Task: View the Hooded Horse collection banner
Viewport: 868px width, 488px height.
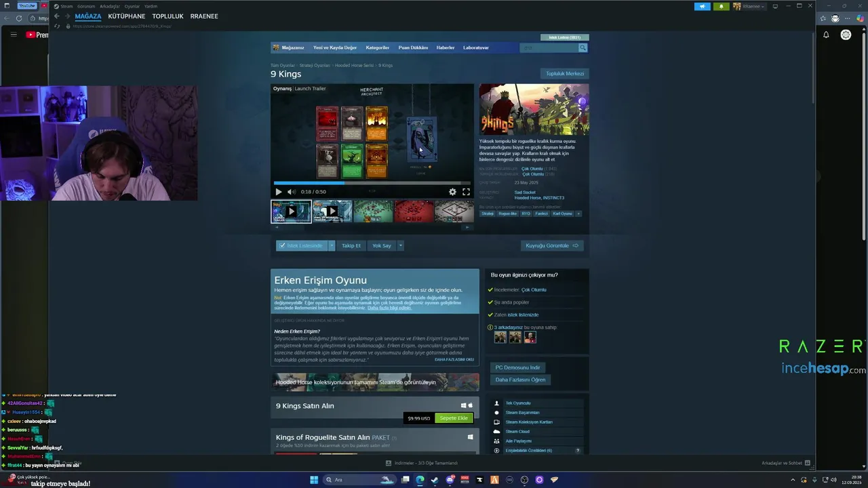Action: point(375,382)
